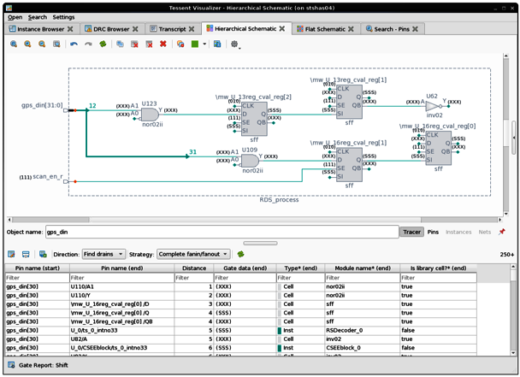Click the icon immediately left of Direction label

click(x=43, y=254)
